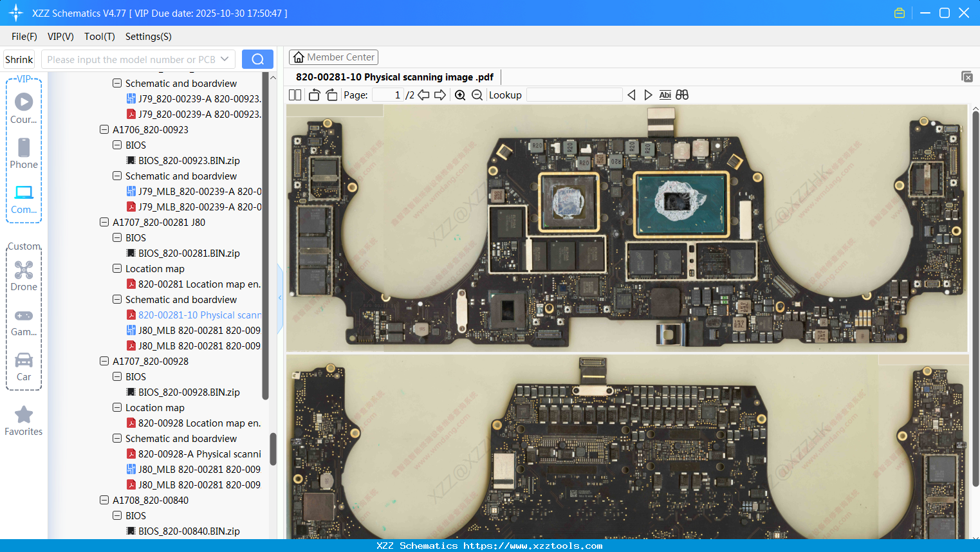
Task: Open BIOS_820-00928.BIN.zip file
Action: (183, 392)
